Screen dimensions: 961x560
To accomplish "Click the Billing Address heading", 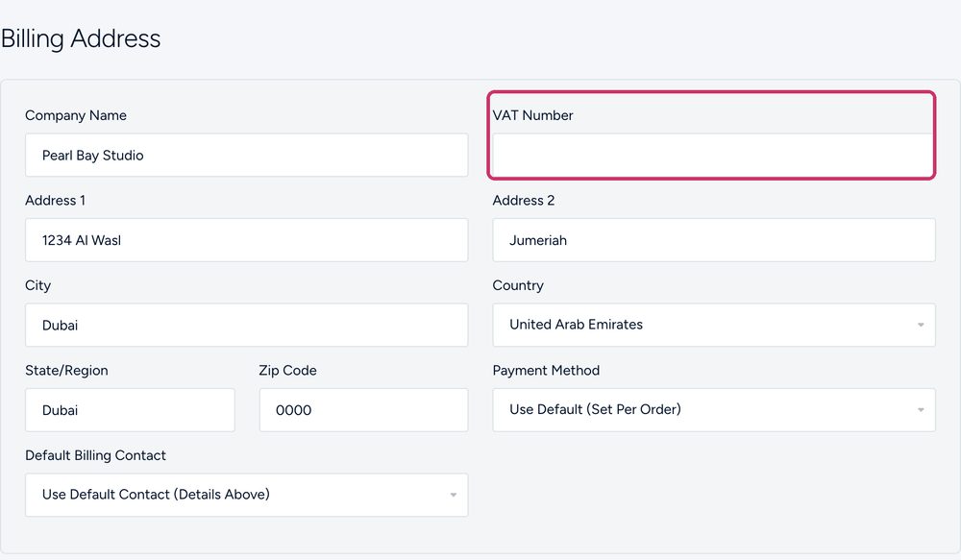I will point(81,38).
